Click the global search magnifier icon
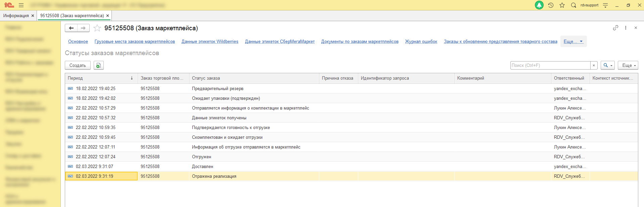 (x=573, y=5)
